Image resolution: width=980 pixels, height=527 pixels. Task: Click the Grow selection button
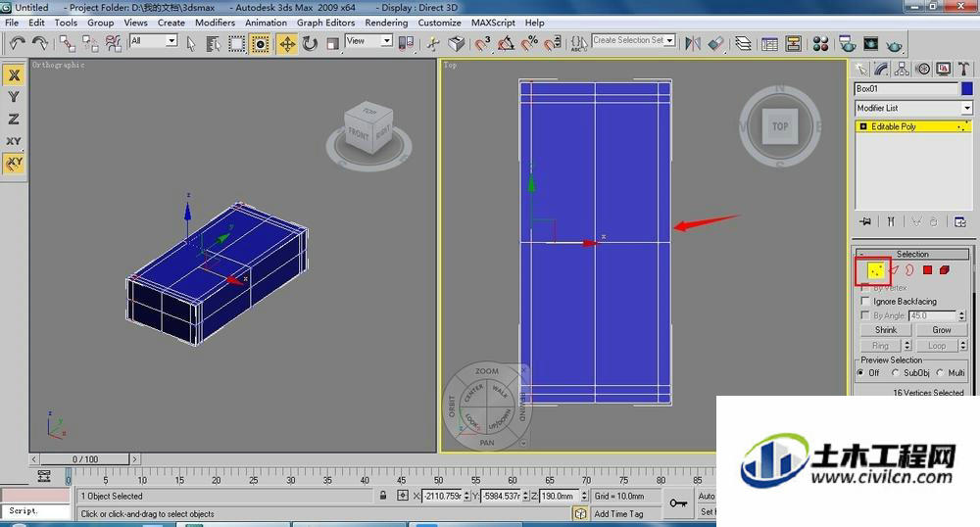click(x=942, y=330)
